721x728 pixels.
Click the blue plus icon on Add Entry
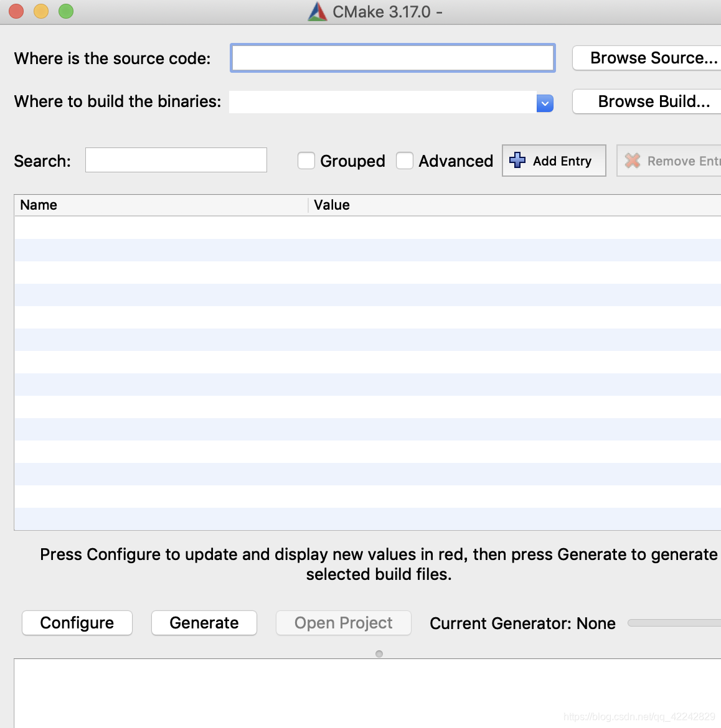click(517, 160)
